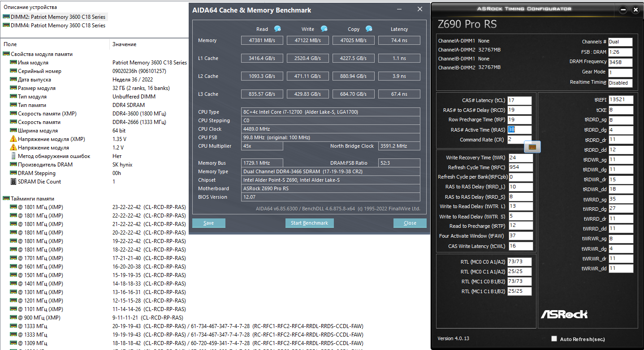Screen dimensions: 644x350
Task: Select the timing row 23-22-22-42
Action: [x=94, y=207]
